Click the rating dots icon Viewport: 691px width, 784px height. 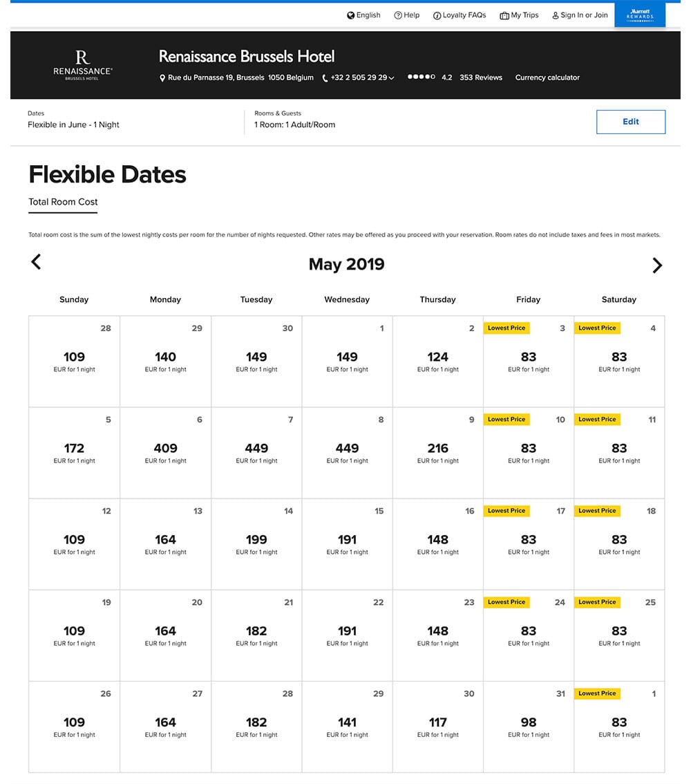tap(422, 77)
